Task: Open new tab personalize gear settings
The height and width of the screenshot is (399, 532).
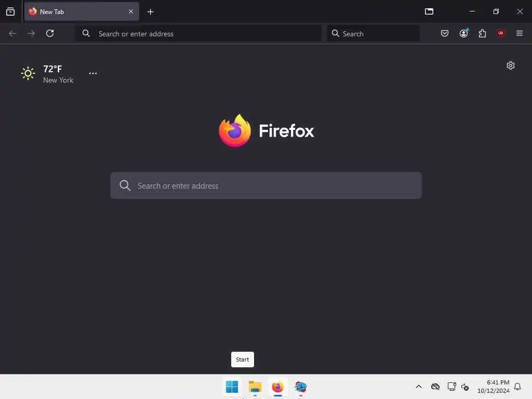Action: point(511,65)
